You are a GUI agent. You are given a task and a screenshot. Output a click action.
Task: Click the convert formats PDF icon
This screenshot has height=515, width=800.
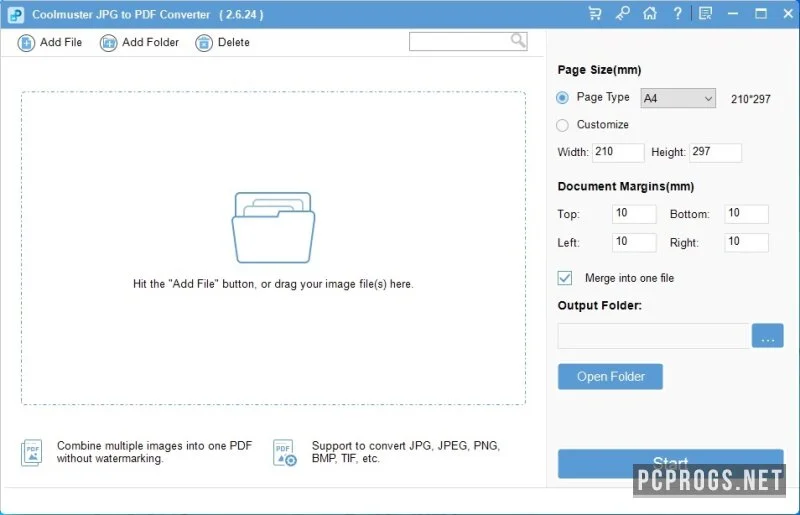click(284, 453)
